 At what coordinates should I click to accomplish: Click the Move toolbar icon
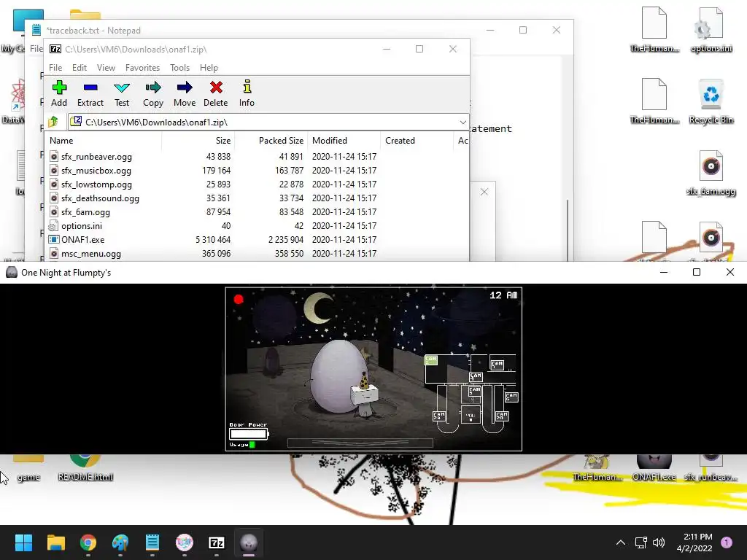point(185,93)
